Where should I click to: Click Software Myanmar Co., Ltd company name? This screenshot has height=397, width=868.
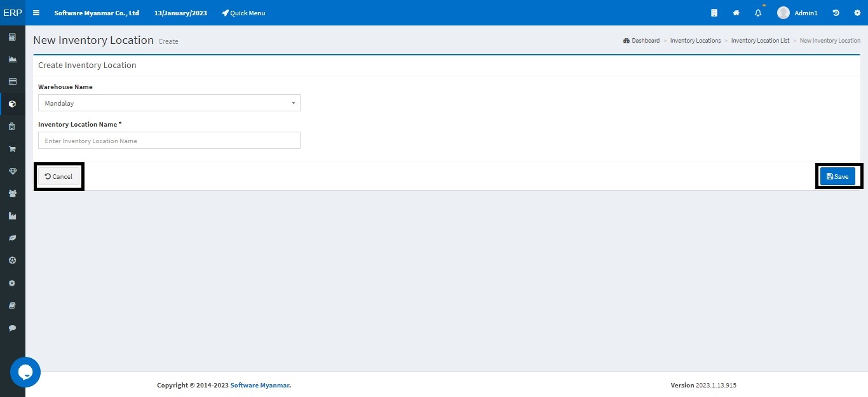tap(97, 13)
